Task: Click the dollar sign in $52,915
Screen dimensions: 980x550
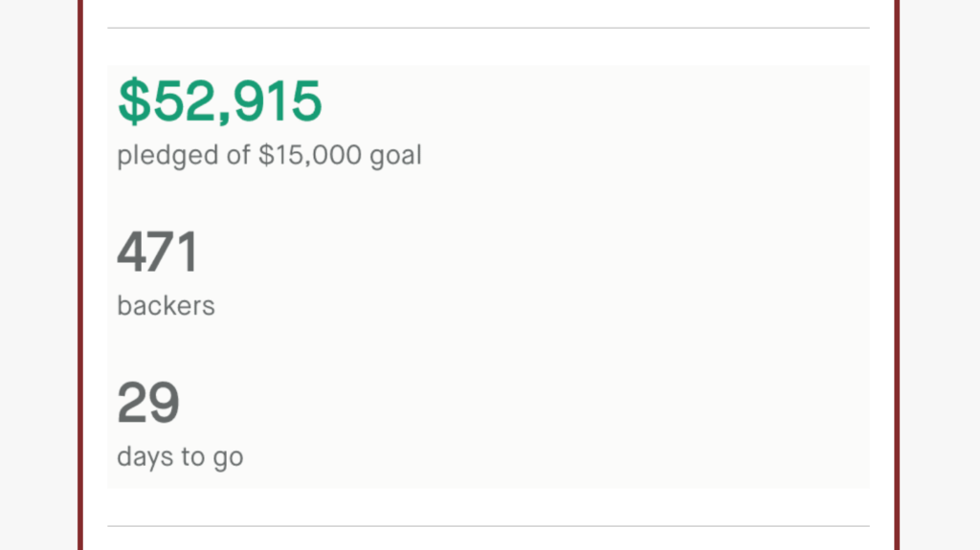Action: (x=134, y=101)
